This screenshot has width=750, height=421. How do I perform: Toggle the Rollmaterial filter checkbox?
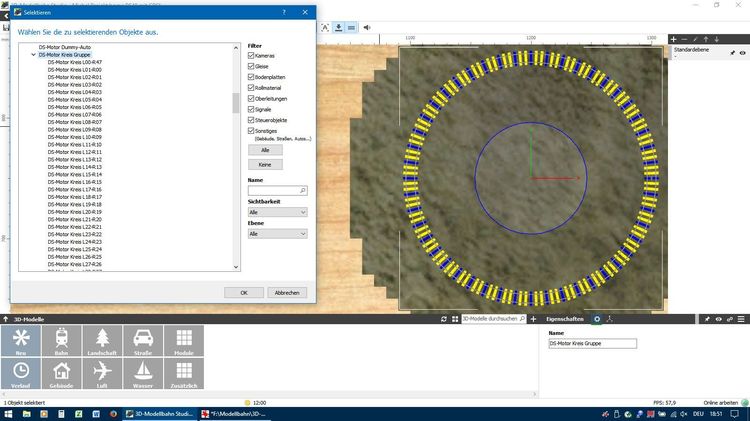pos(251,88)
